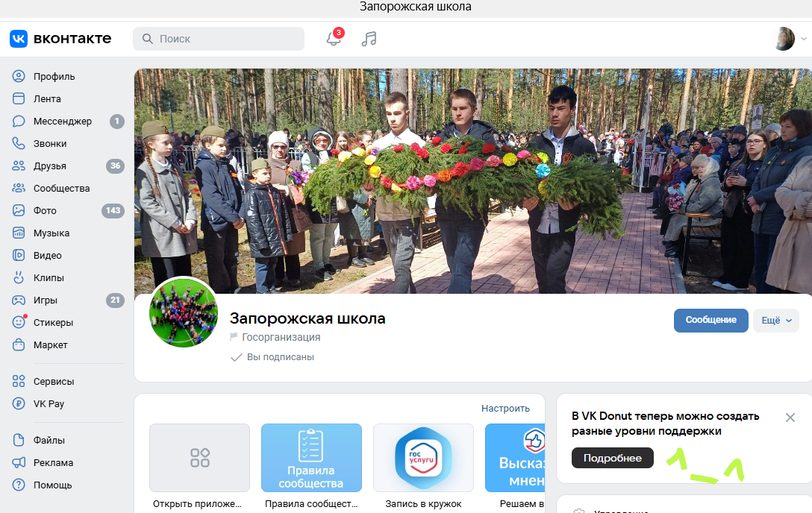Image resolution: width=812 pixels, height=513 pixels.
Task: Click the 'Запорожская школа' community title
Action: coord(307,318)
